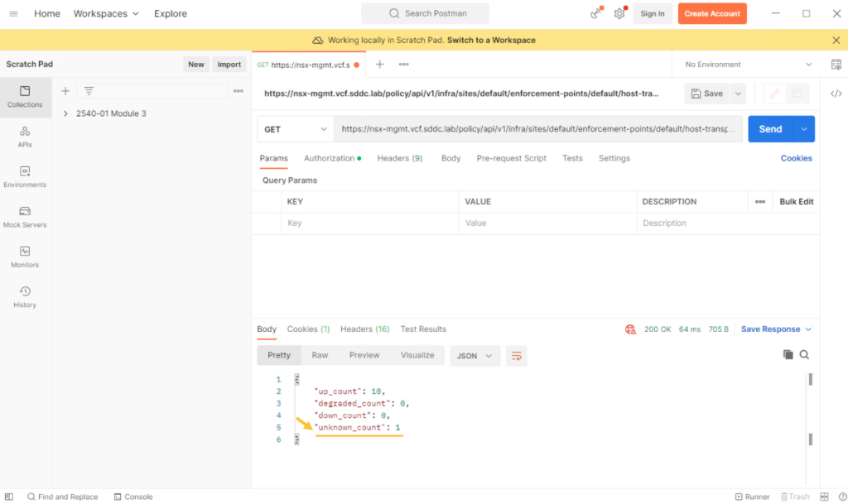Open the Environments sidebar panel

coord(25,177)
